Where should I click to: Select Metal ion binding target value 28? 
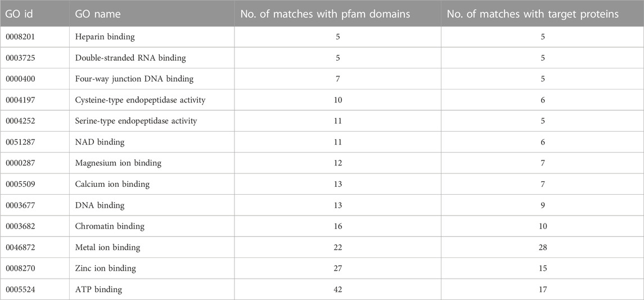543,248
